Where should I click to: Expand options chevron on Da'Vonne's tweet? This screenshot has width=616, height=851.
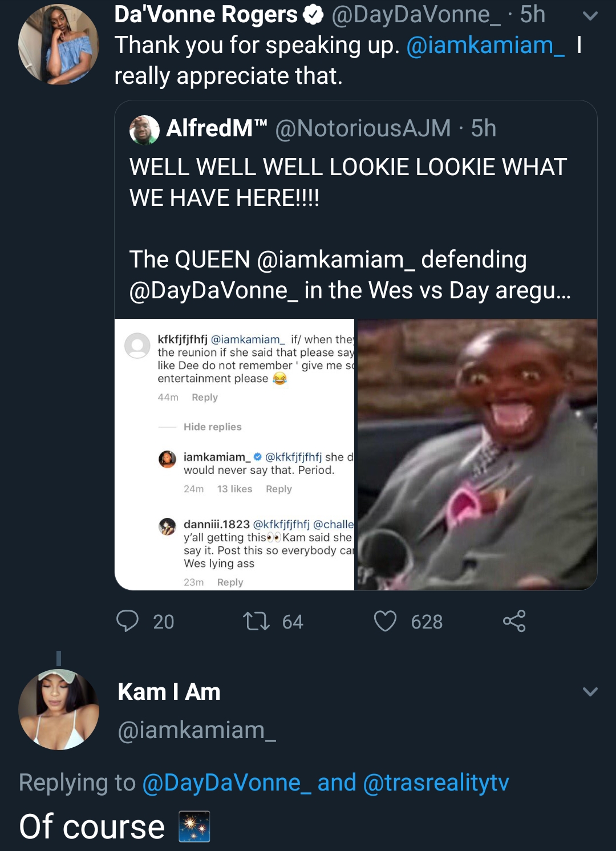click(590, 16)
